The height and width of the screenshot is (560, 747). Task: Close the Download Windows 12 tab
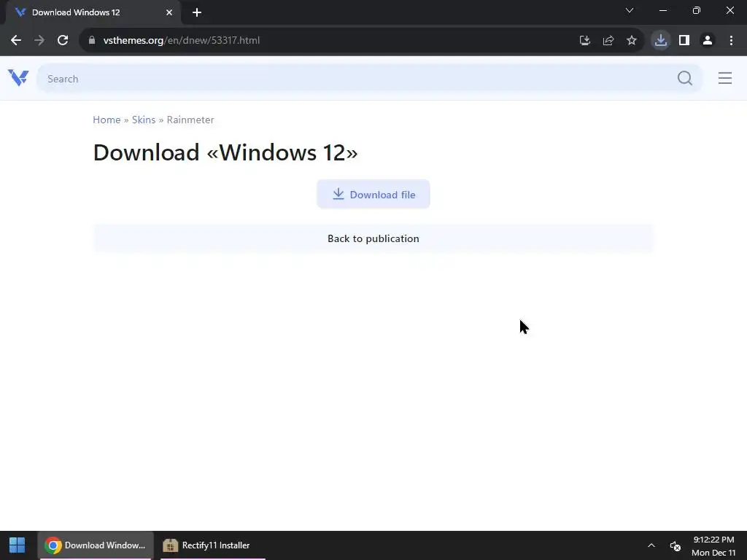click(169, 12)
